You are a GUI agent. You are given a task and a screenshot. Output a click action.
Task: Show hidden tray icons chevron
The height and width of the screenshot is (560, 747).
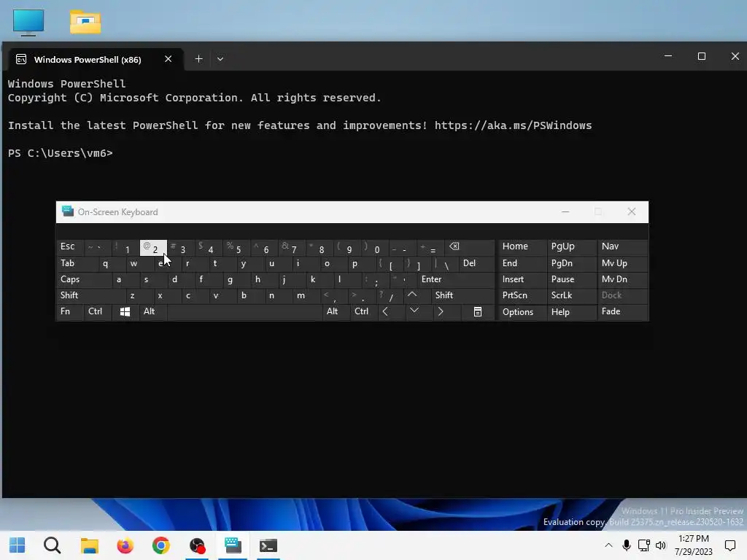[x=608, y=545]
